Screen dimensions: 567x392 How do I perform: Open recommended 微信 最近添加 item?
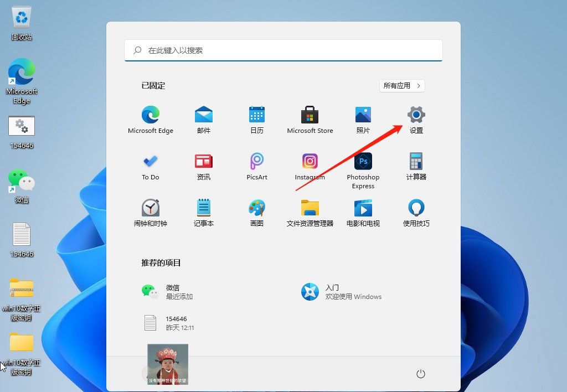[x=167, y=292]
